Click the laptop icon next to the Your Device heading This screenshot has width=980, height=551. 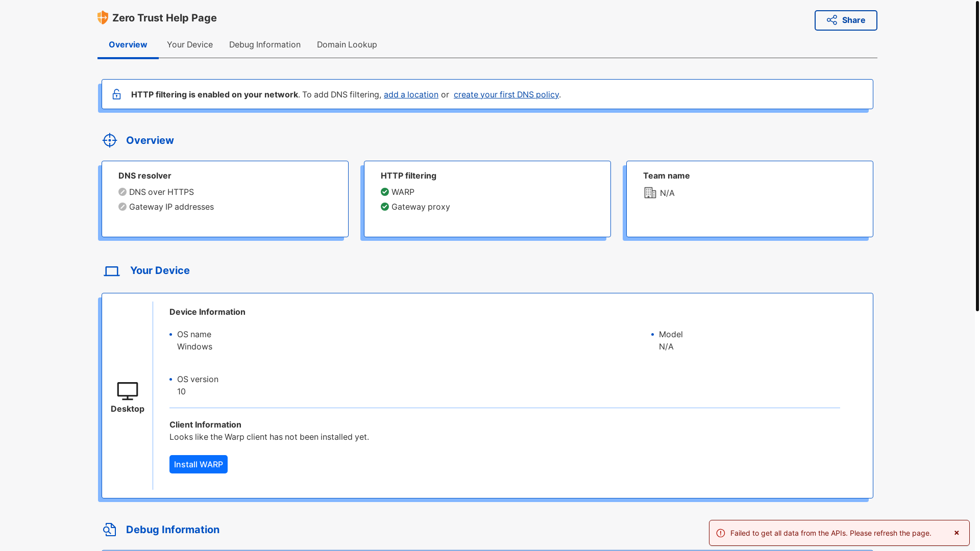coord(112,271)
